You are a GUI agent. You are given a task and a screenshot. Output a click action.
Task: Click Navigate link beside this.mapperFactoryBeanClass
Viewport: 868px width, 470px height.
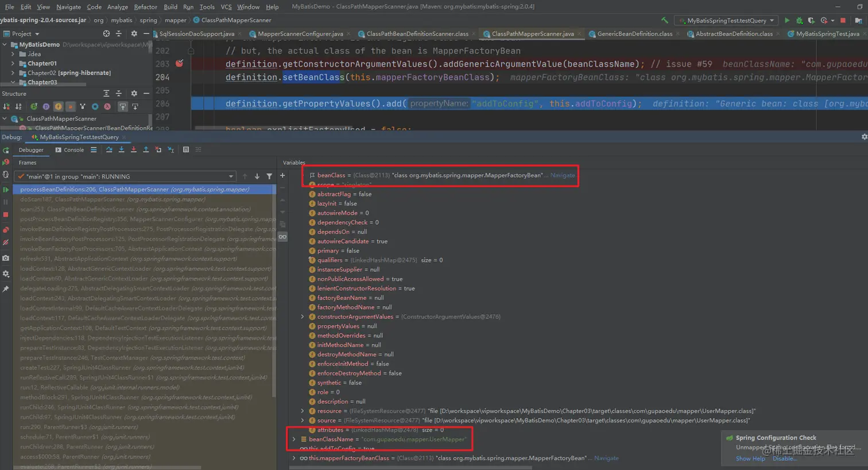tap(606, 458)
